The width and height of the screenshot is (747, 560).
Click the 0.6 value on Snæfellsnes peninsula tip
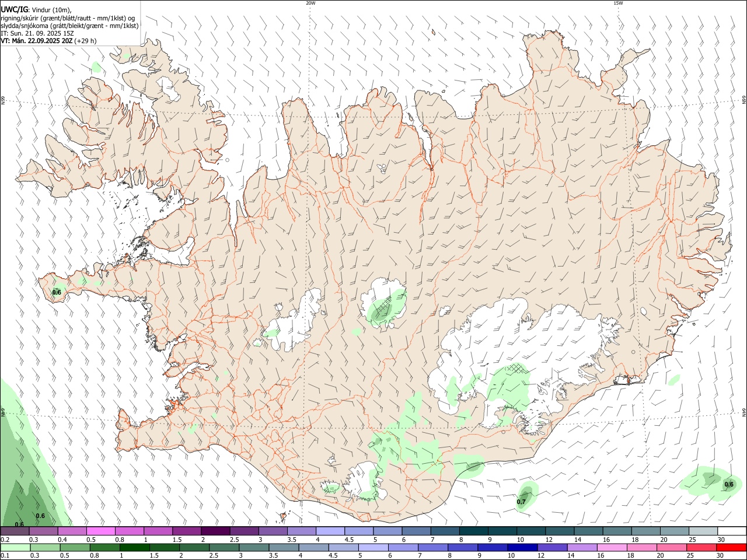tap(57, 292)
